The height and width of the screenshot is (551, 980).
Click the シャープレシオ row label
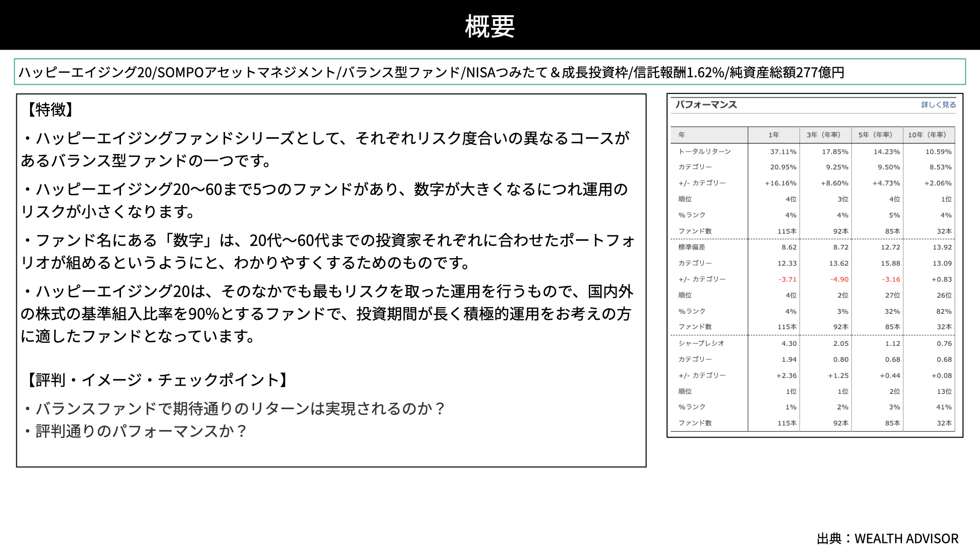click(701, 343)
